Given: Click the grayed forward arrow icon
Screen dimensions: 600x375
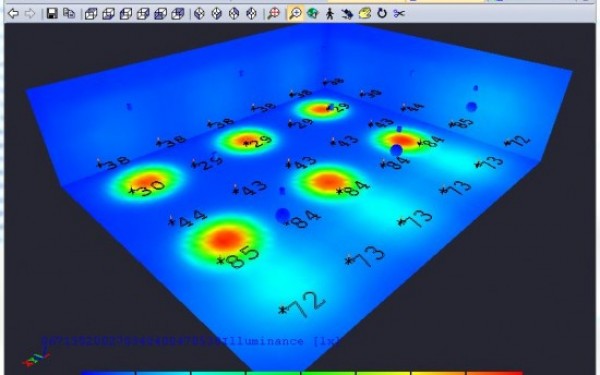Looking at the screenshot, I should click(30, 14).
